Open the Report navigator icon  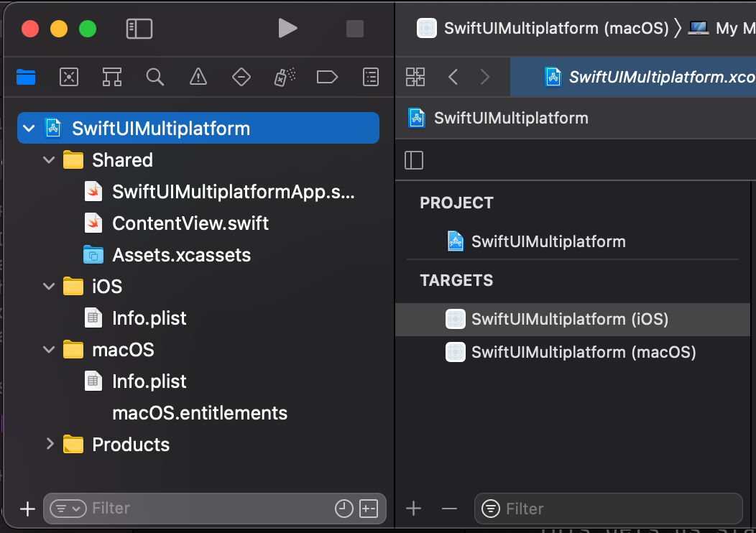(x=370, y=77)
